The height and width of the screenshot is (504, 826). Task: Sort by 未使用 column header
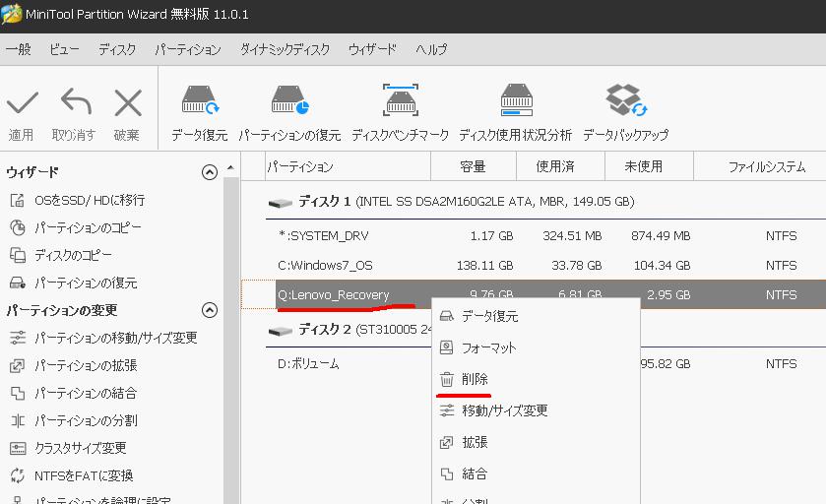point(649,166)
